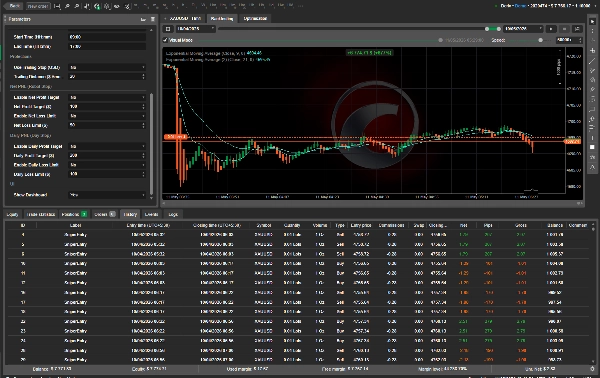Click the Entry price column header
This screenshot has height=378, width=600.
pos(361,225)
